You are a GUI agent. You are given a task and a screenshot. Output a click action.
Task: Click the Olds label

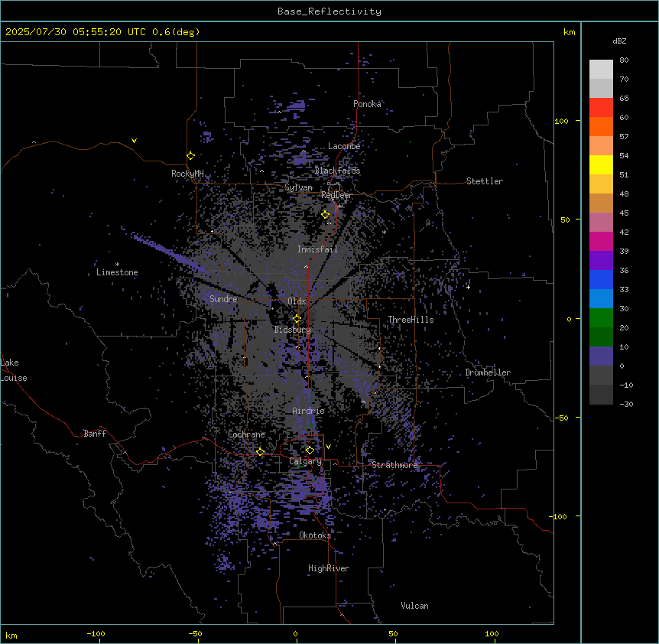[x=297, y=301]
